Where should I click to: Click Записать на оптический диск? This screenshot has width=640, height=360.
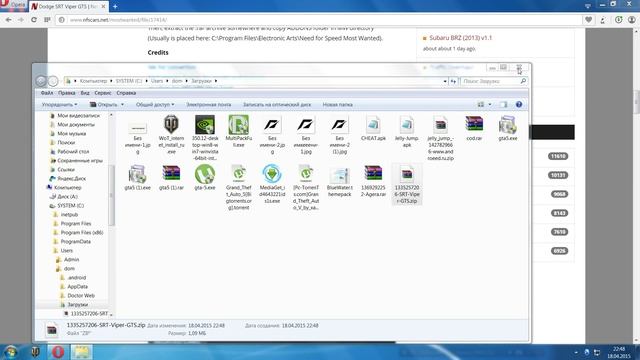click(x=277, y=105)
